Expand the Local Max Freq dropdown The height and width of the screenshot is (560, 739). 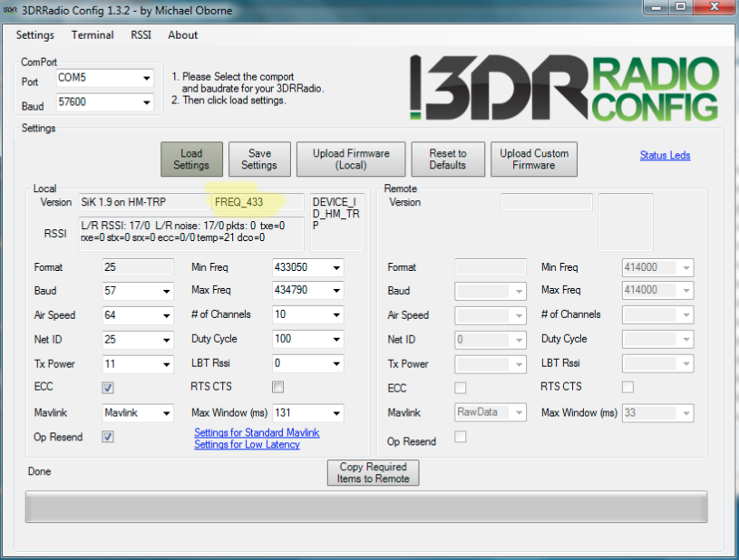coord(307,290)
